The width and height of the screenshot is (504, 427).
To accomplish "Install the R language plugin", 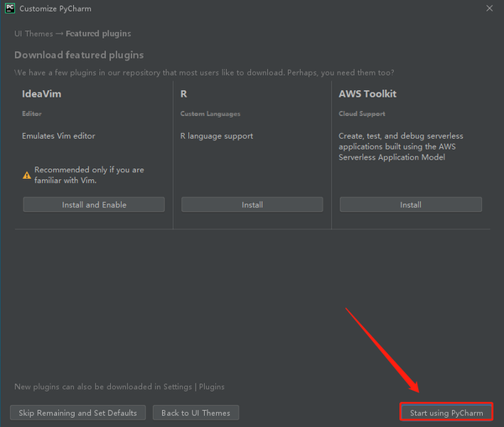I will point(252,204).
